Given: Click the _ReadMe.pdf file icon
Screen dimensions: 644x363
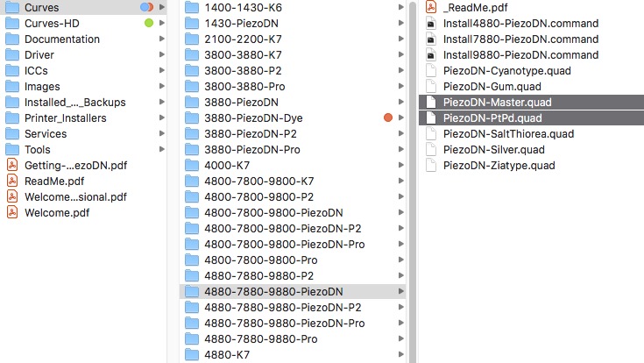Looking at the screenshot, I should [x=430, y=7].
